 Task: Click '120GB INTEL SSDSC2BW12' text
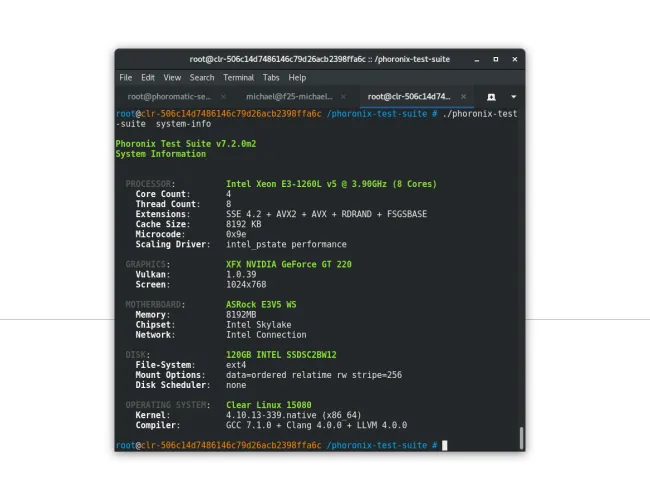281,355
